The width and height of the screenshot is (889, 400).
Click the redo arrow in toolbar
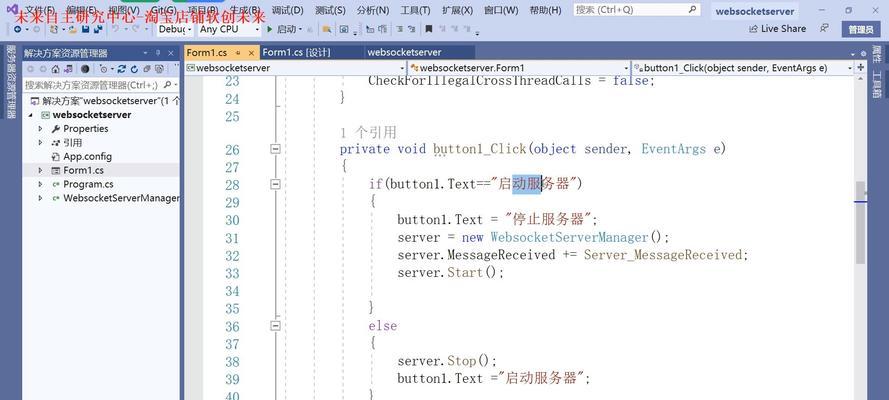pyautogui.click(x=136, y=29)
